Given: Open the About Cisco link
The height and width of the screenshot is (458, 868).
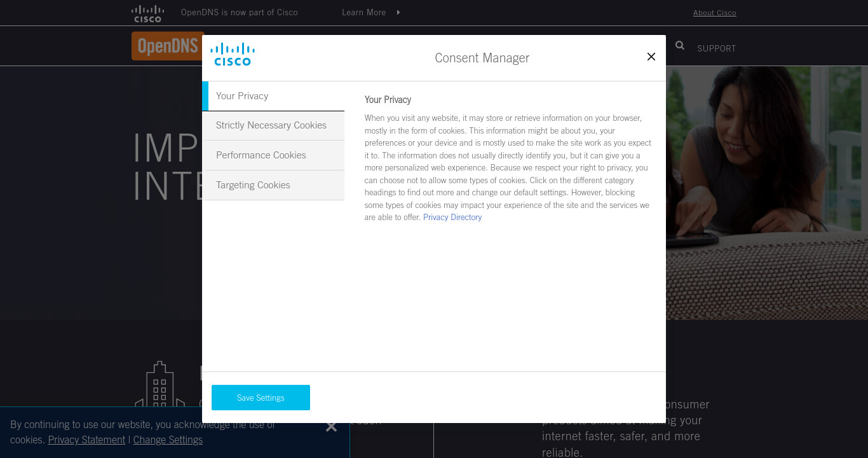Looking at the screenshot, I should point(715,13).
